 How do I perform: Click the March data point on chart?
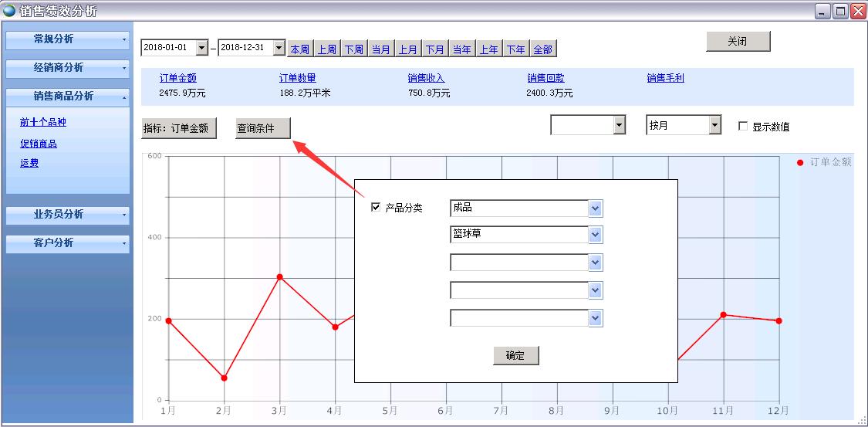(279, 276)
